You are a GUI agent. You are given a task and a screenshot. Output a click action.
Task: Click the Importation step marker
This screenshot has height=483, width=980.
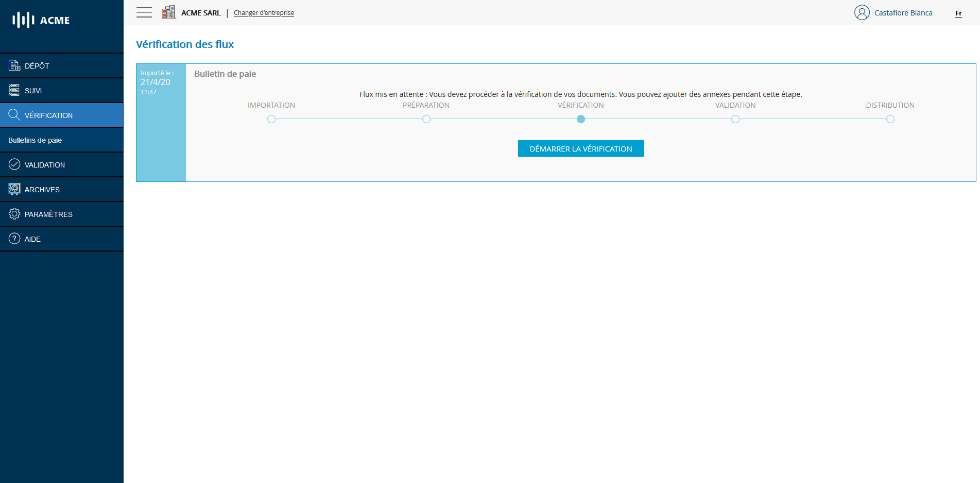coord(271,119)
